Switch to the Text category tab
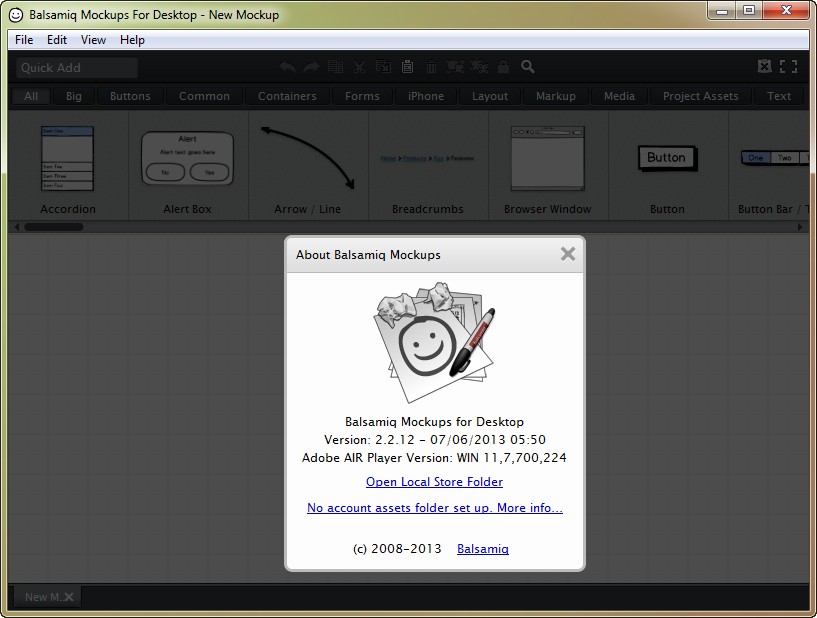 click(779, 96)
